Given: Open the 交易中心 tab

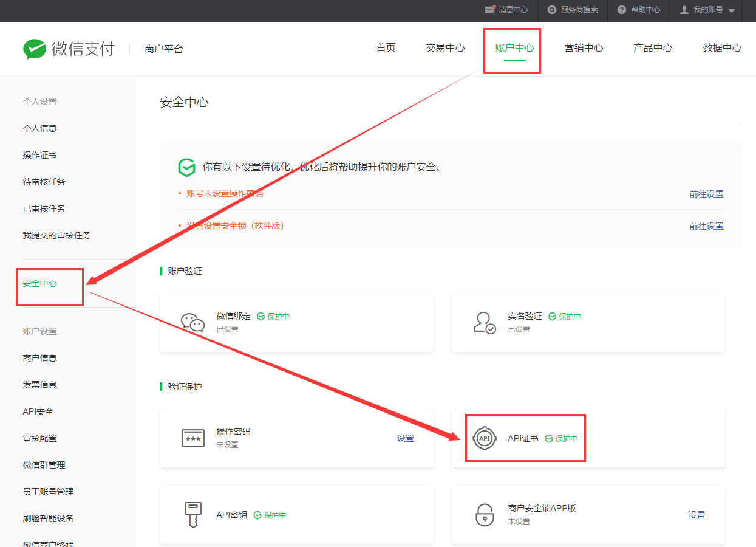Looking at the screenshot, I should coord(446,48).
